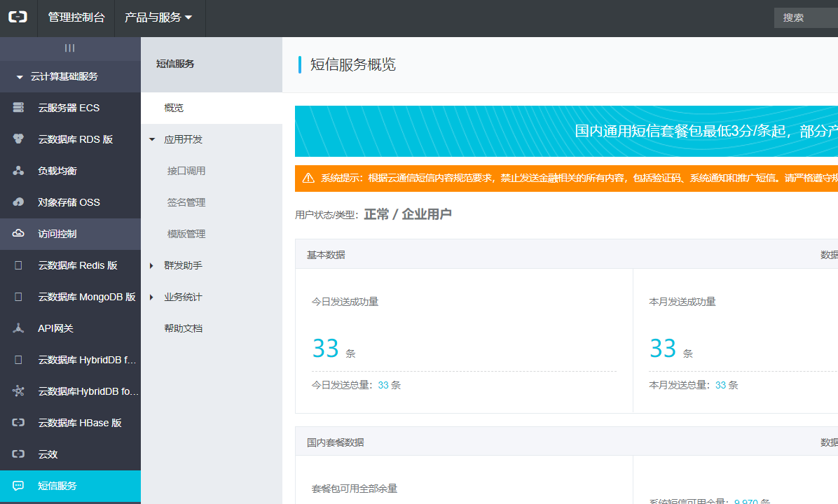Click the 负载均衡 icon

18,170
